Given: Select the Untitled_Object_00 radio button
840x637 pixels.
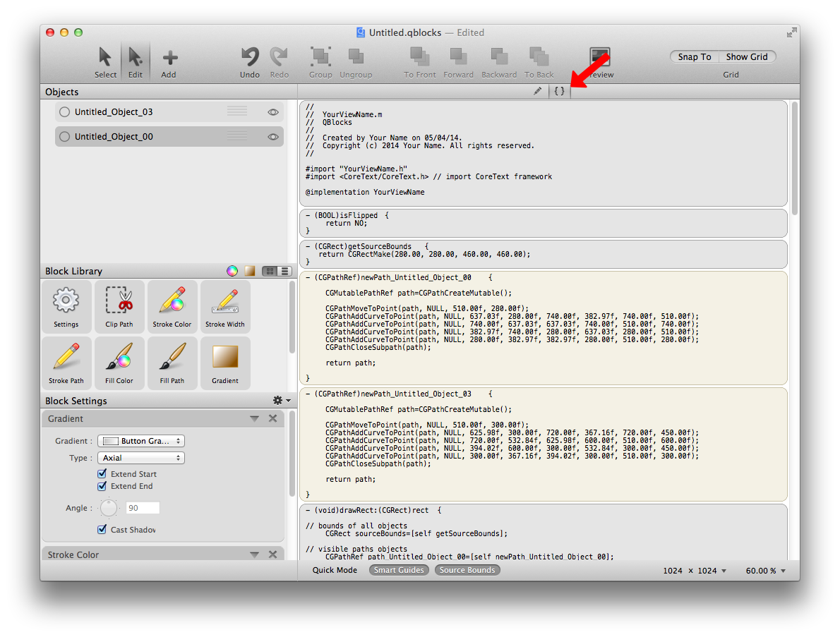Looking at the screenshot, I should tap(65, 137).
